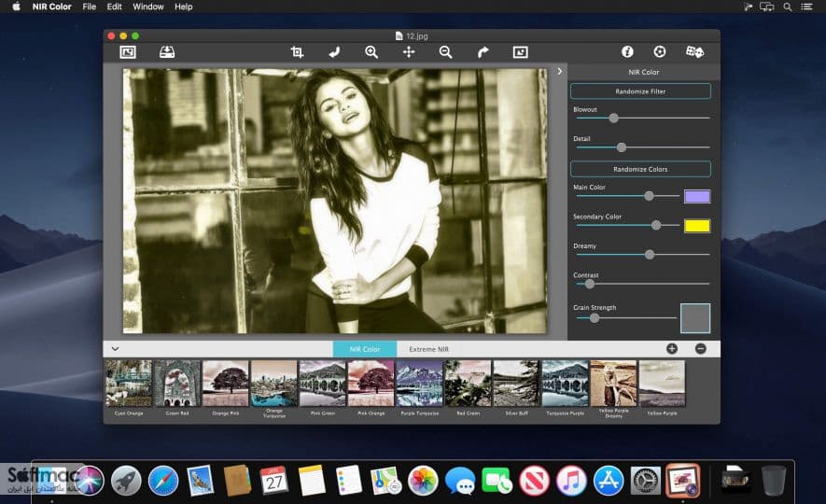Open the Edit menu
This screenshot has width=826, height=504.
114,7
